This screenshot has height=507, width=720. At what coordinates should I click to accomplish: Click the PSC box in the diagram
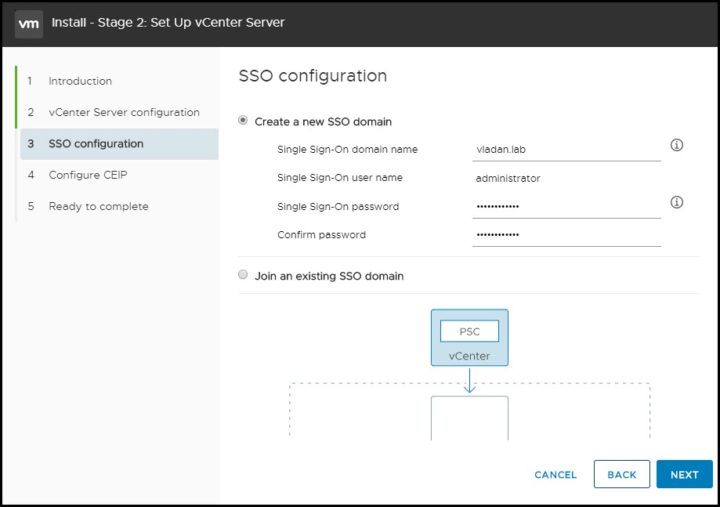coord(469,331)
